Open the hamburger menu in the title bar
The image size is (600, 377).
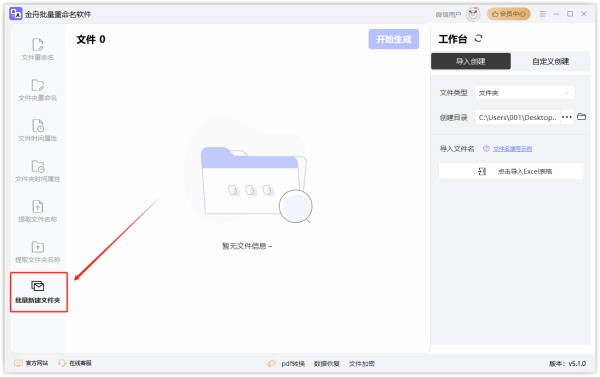click(542, 14)
